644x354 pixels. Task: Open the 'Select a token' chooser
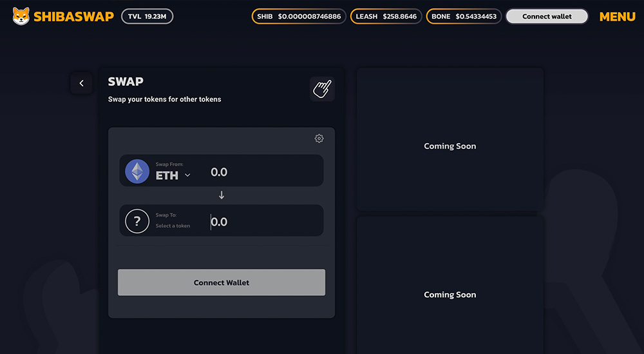click(173, 226)
